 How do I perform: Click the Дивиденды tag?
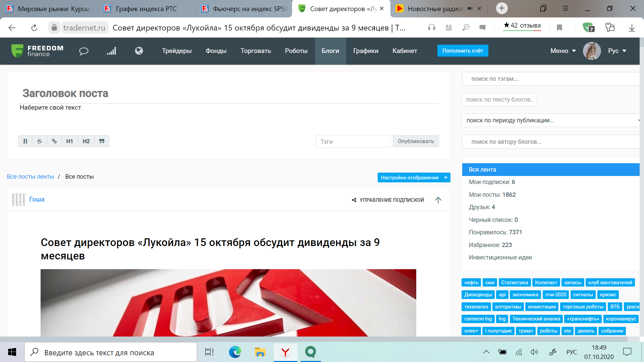pos(478,295)
